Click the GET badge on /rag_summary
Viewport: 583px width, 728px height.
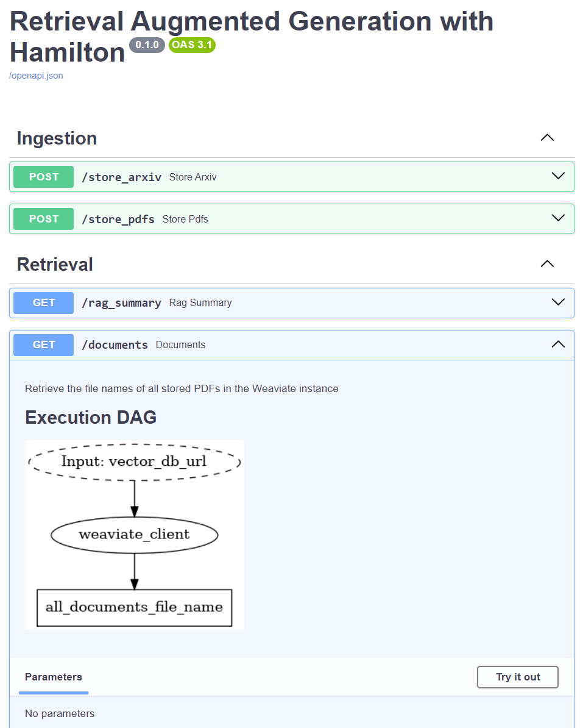point(43,302)
